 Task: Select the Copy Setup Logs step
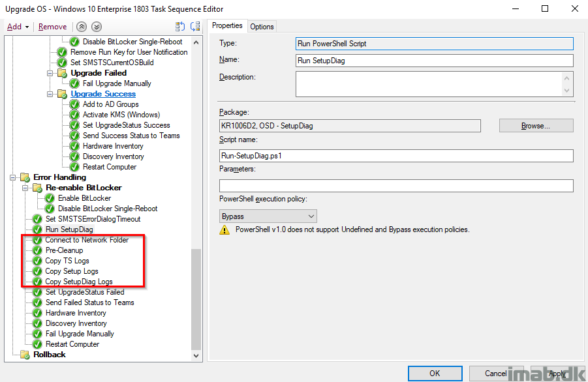point(72,271)
